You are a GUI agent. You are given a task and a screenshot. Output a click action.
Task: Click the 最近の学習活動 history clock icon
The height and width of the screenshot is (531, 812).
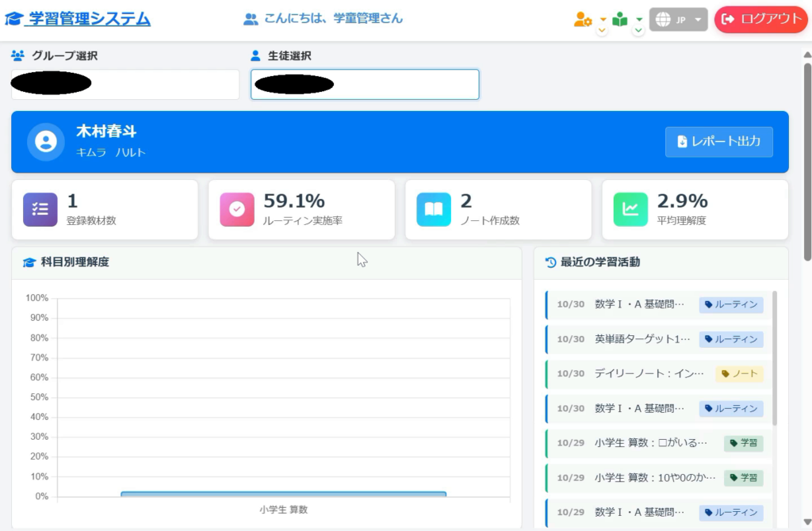550,262
